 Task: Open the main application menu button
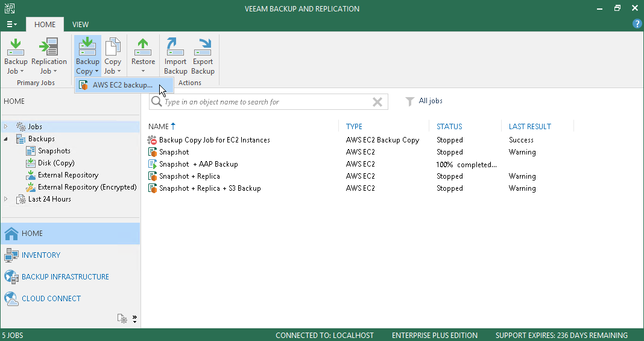tap(11, 24)
